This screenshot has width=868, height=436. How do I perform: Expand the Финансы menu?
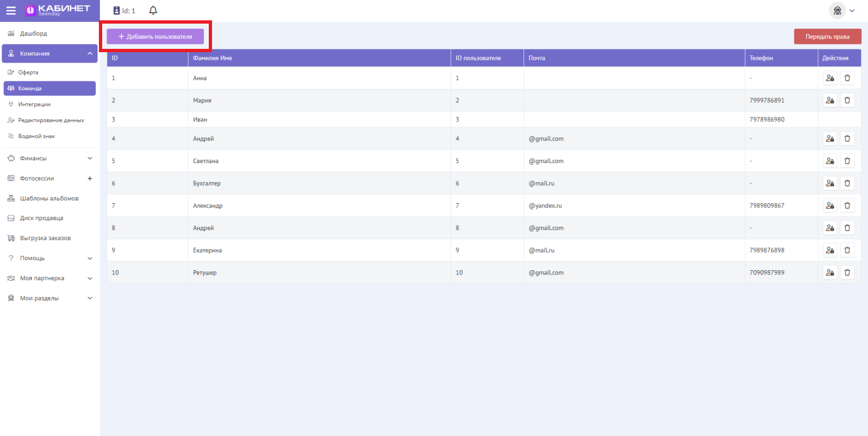click(90, 158)
